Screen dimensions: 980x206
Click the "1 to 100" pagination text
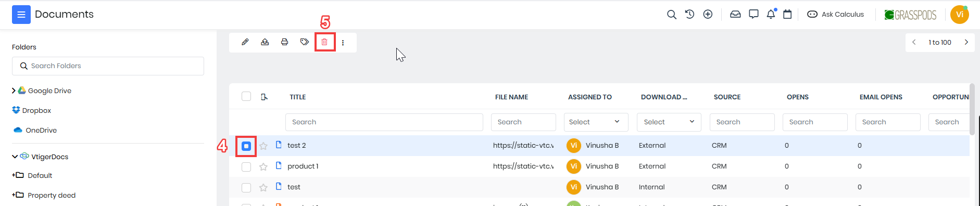(940, 43)
